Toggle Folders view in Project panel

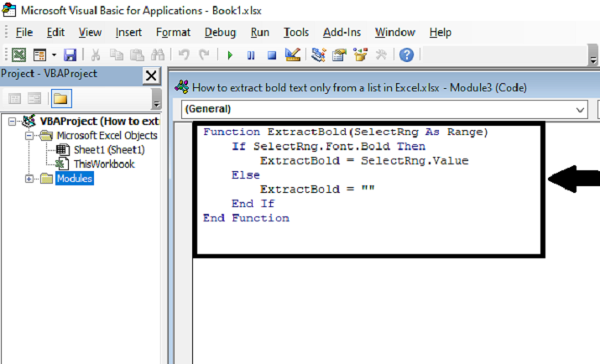point(61,99)
